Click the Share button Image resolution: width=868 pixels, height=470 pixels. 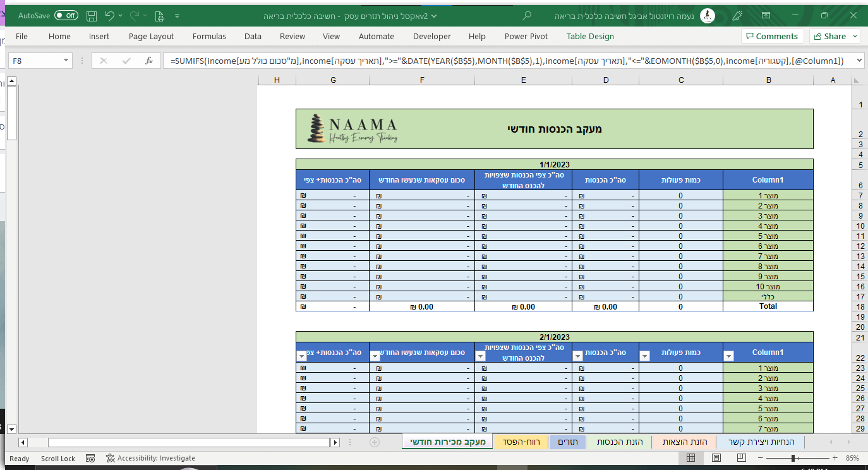point(834,36)
